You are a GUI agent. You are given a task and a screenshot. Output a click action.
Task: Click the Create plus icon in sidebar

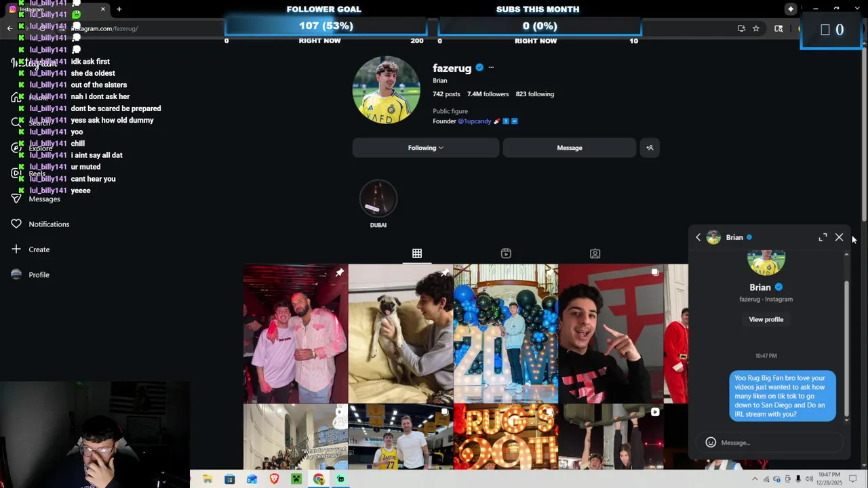[x=16, y=249]
